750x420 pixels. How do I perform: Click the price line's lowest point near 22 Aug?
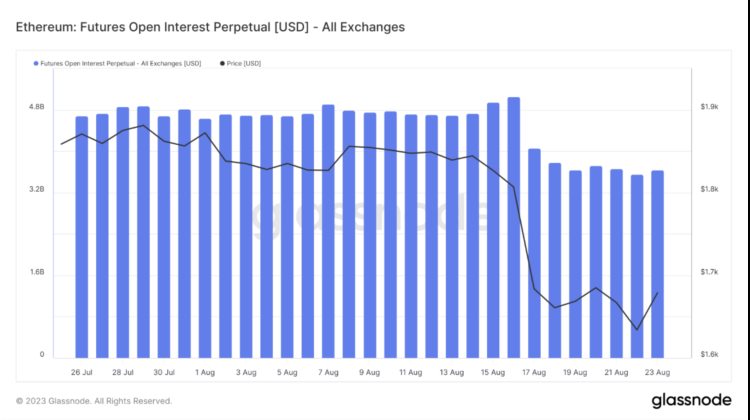click(637, 329)
